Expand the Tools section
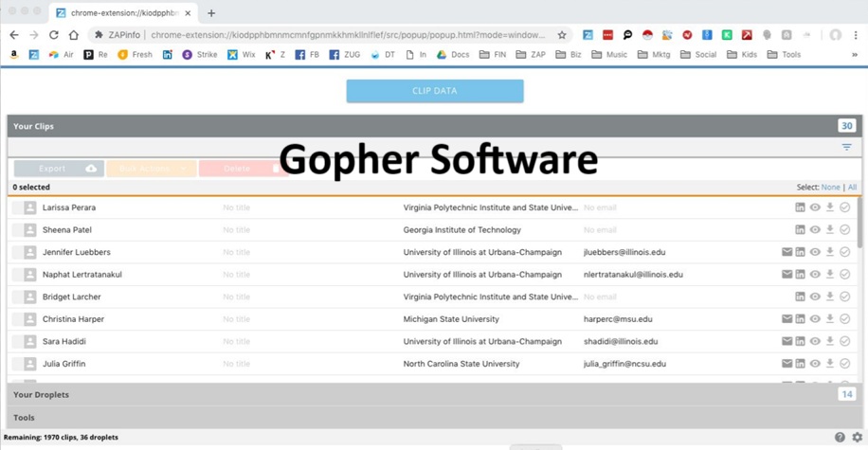The height and width of the screenshot is (450, 868). (24, 418)
